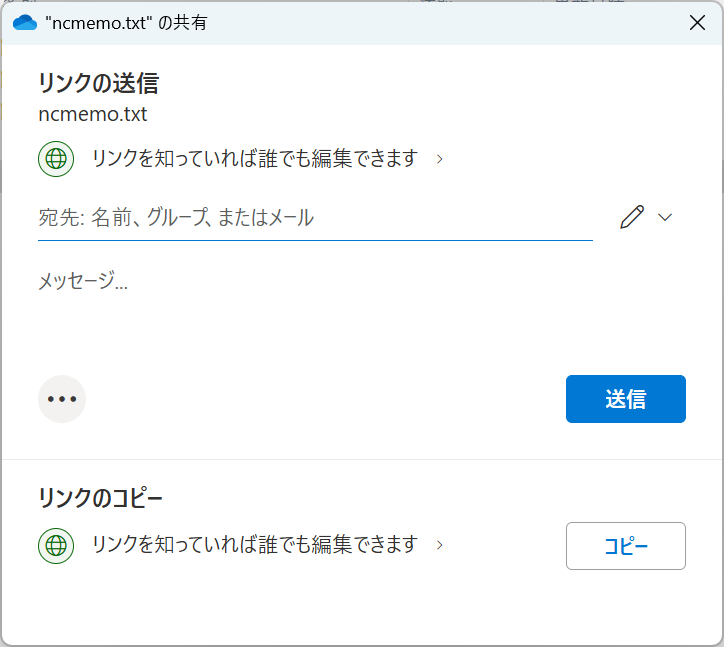Close the ncmemo.txt share dialog
Viewport: 724px width, 647px height.
pos(697,22)
